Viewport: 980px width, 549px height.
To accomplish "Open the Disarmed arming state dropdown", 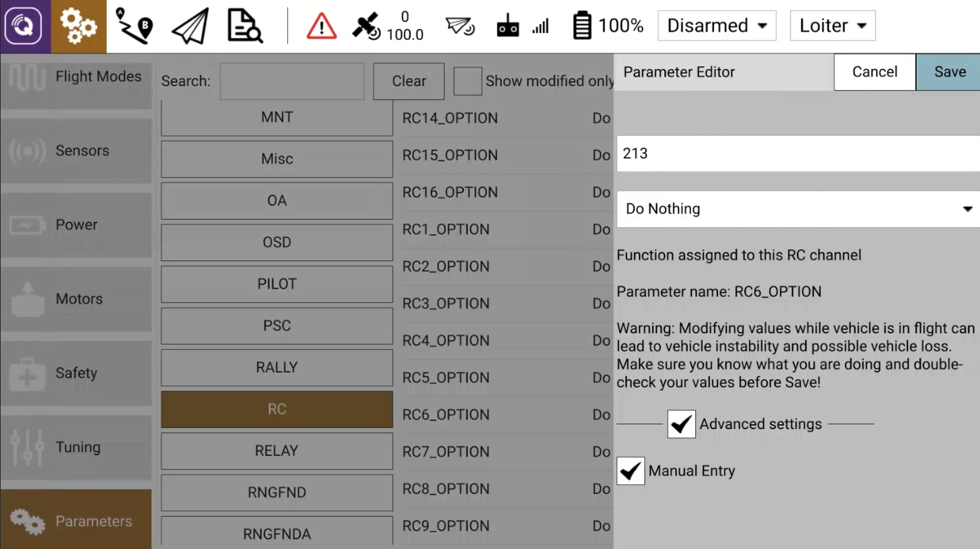I will click(x=717, y=26).
